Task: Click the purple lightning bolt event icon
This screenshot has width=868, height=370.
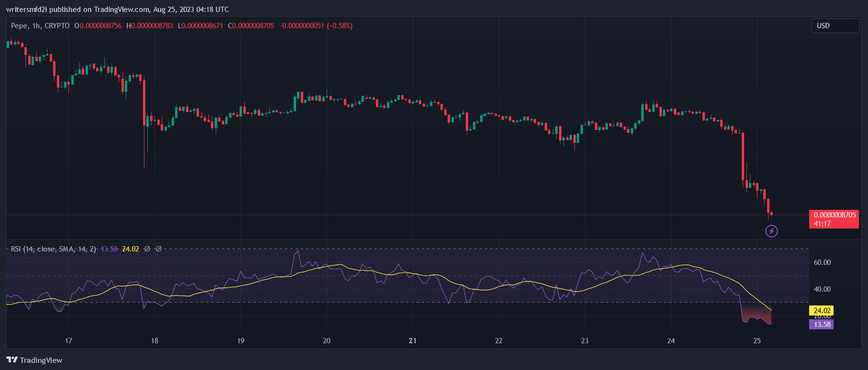Action: coord(771,231)
